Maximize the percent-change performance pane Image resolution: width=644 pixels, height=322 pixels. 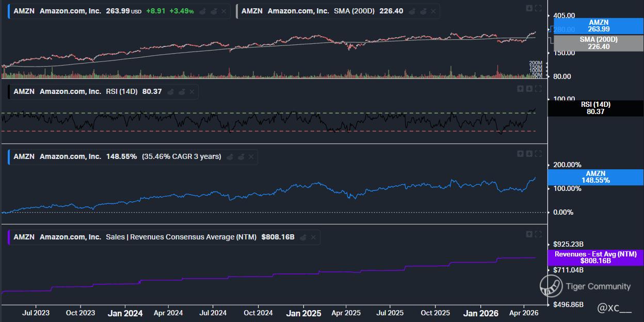pos(538,154)
